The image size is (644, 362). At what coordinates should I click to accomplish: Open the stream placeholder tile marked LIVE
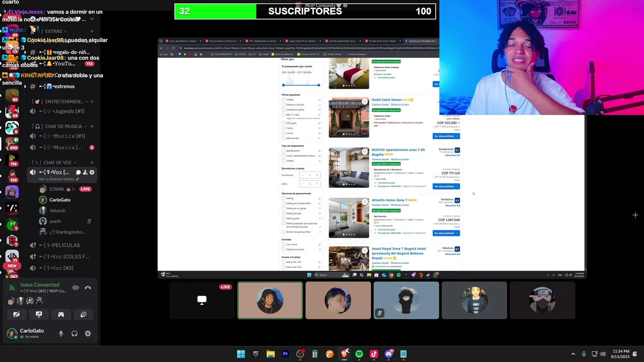[202, 300]
